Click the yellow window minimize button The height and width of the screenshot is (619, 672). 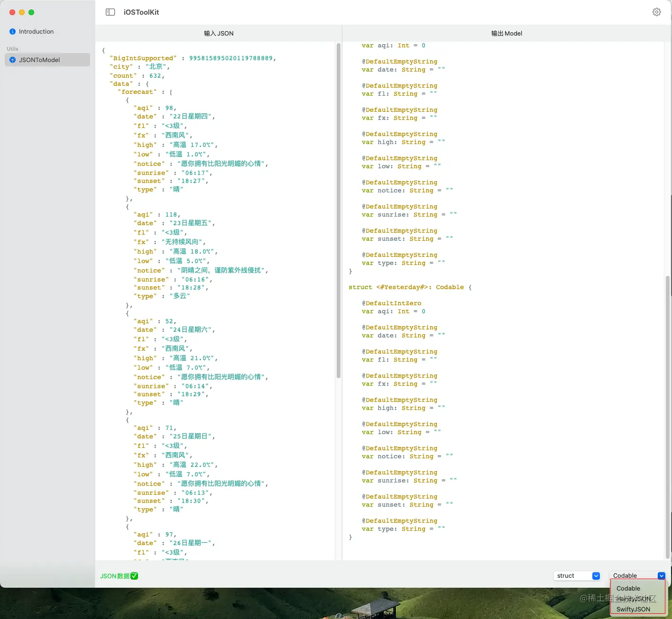point(22,12)
